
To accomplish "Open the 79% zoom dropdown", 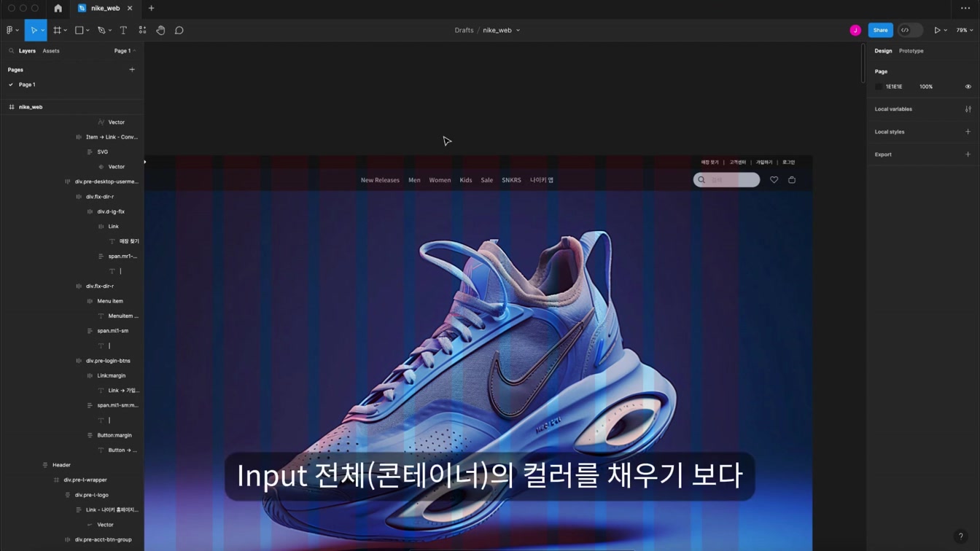I will (965, 31).
